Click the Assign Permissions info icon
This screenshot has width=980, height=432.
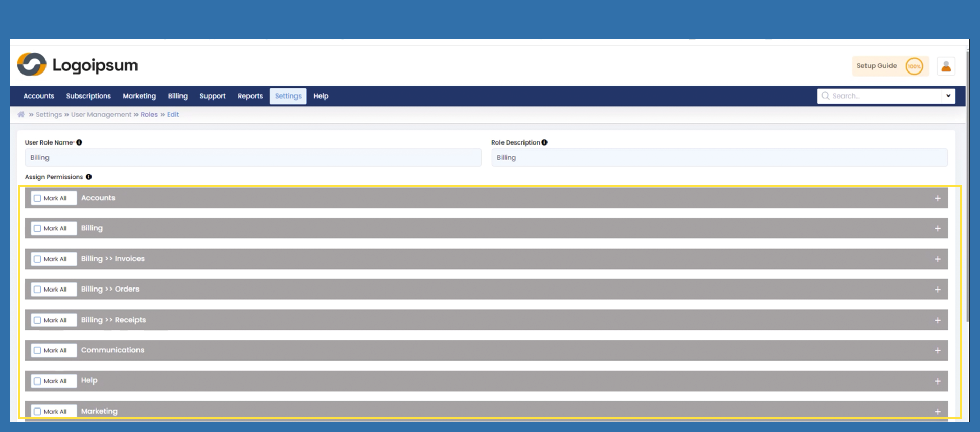point(89,177)
